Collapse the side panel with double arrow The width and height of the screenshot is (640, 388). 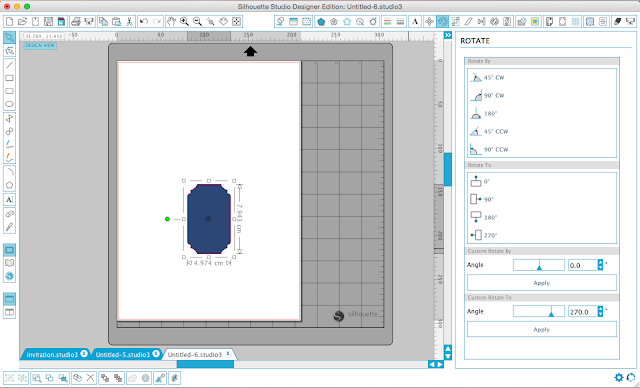pos(448,35)
